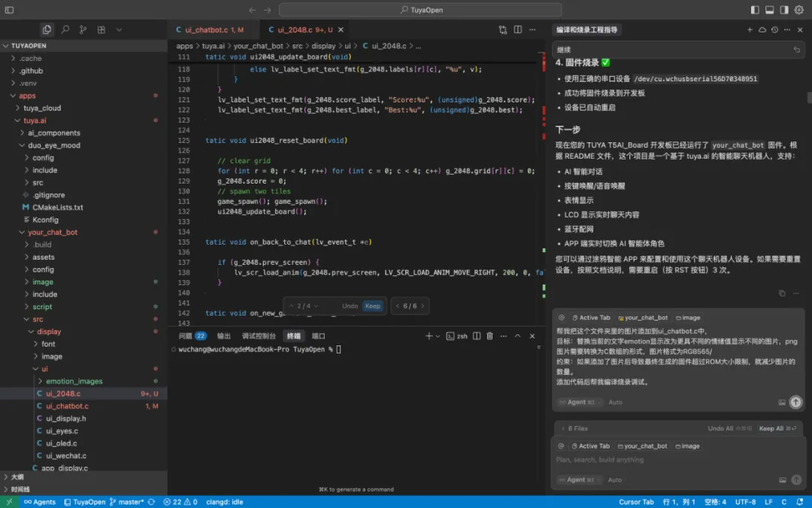The height and width of the screenshot is (508, 812).
Task: Click the TuyaOpen command center search box
Action: pyautogui.click(x=420, y=10)
